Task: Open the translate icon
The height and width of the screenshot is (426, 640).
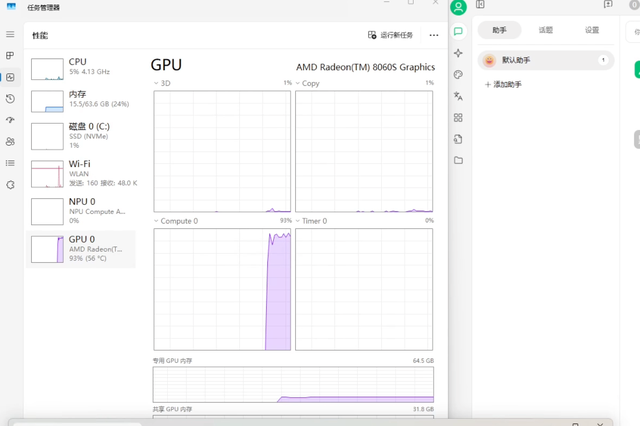Action: (x=458, y=96)
